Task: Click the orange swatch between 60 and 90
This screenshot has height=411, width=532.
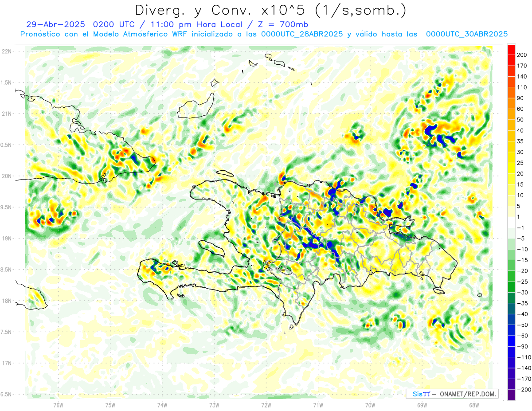Action: [511, 103]
